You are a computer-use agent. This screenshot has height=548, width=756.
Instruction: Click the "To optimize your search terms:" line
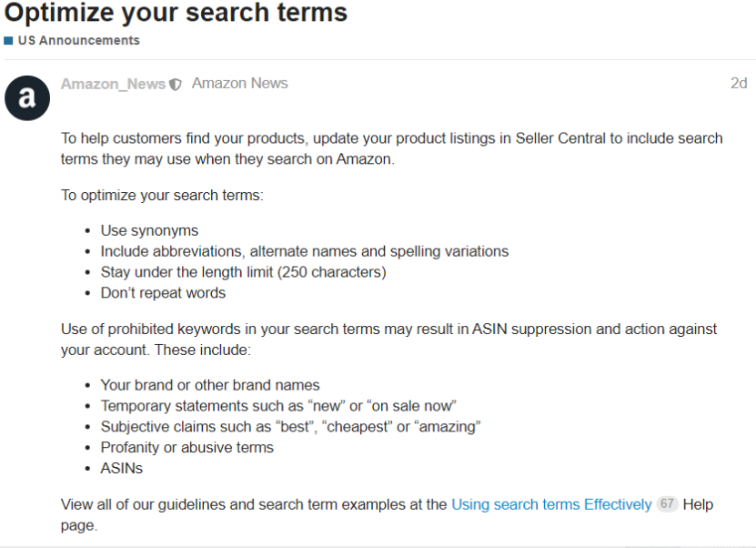tap(162, 195)
